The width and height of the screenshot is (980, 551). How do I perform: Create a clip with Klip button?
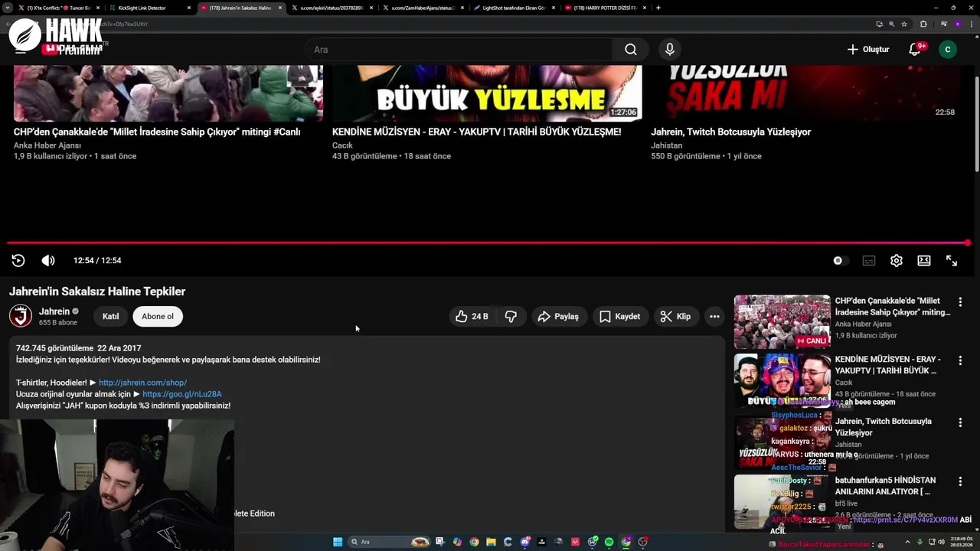[x=676, y=316]
